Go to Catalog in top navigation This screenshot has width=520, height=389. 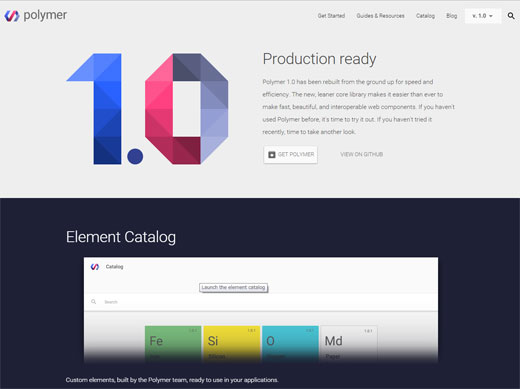425,16
